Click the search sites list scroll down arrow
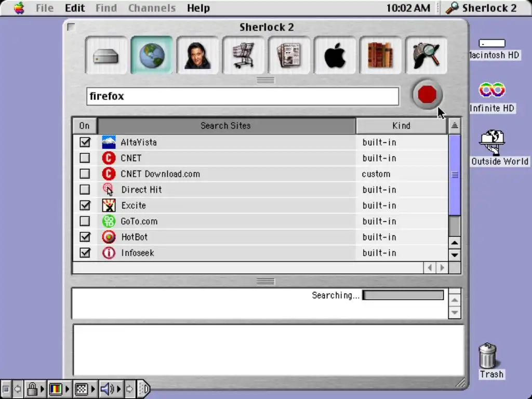 coord(455,255)
